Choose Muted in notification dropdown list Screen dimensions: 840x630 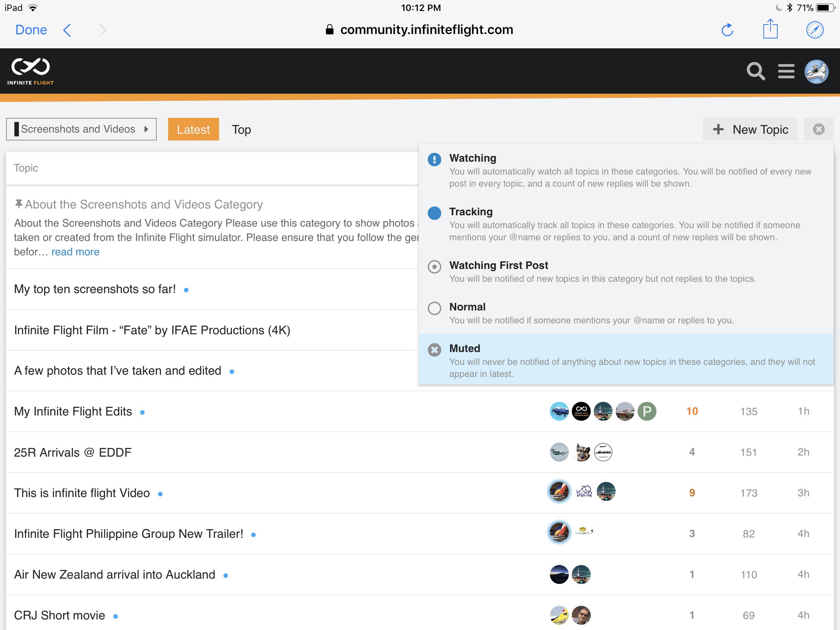tap(465, 348)
